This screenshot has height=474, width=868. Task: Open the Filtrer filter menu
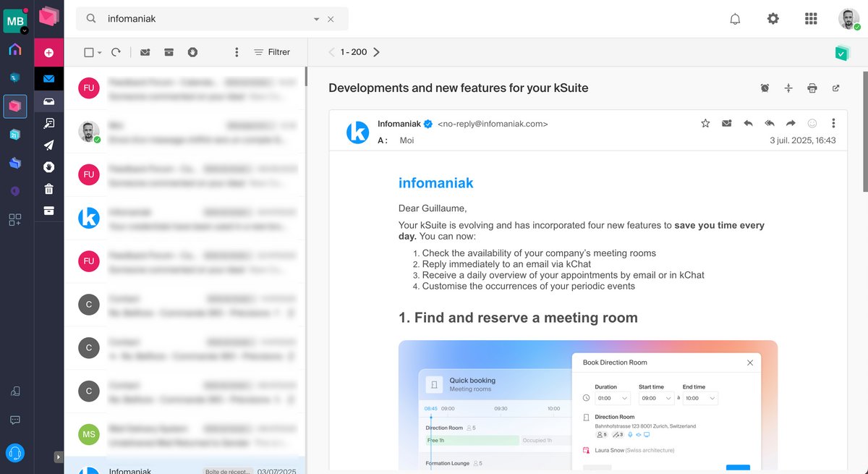coord(272,52)
